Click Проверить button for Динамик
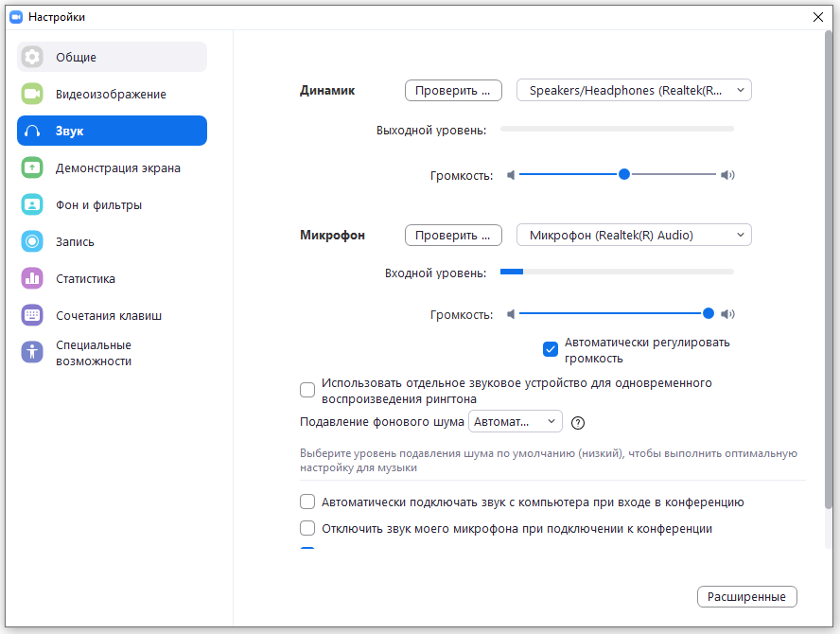The width and height of the screenshot is (840, 634). (453, 90)
